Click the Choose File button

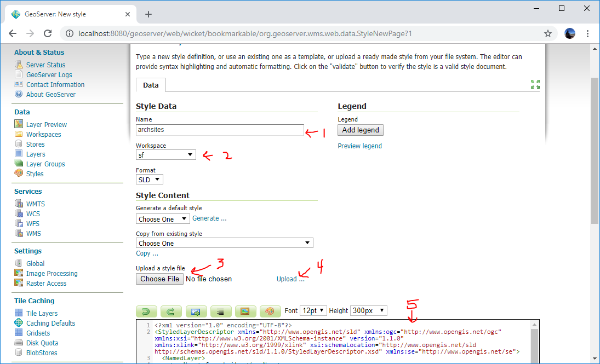tap(159, 279)
